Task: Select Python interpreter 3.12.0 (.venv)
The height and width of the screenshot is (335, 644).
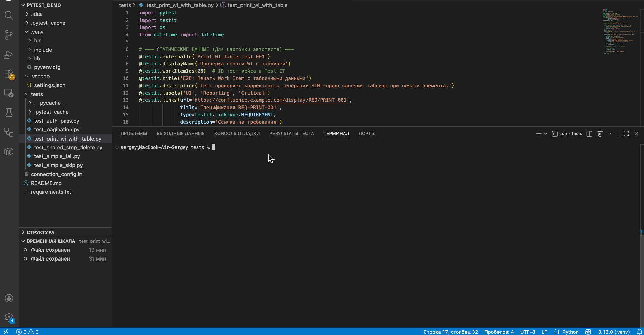Action: pyautogui.click(x=613, y=332)
